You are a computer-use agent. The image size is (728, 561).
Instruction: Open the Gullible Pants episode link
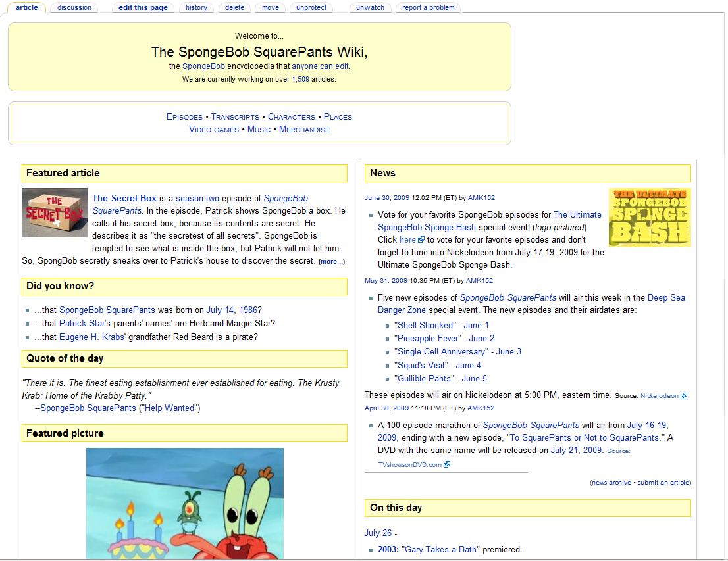point(424,378)
